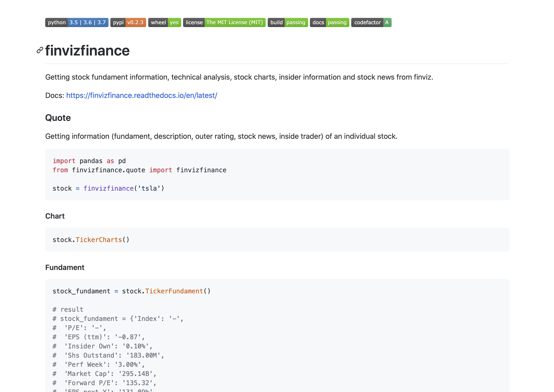The image size is (554, 392).
Task: Open the build passing badge
Action: 288,22
